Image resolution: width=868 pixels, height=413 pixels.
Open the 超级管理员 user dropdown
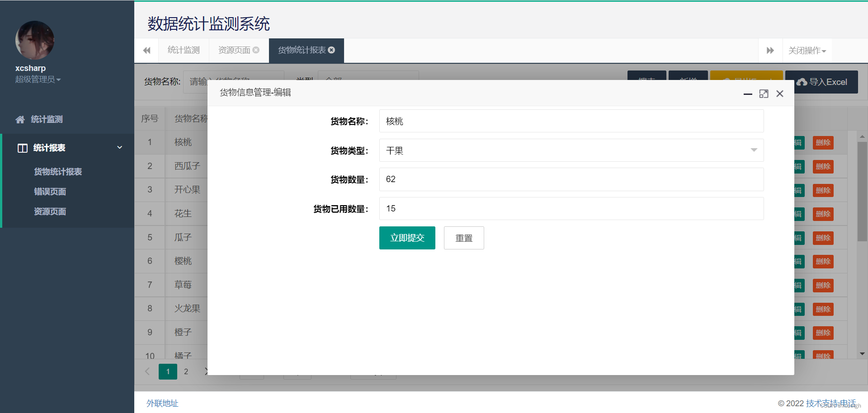click(x=38, y=80)
